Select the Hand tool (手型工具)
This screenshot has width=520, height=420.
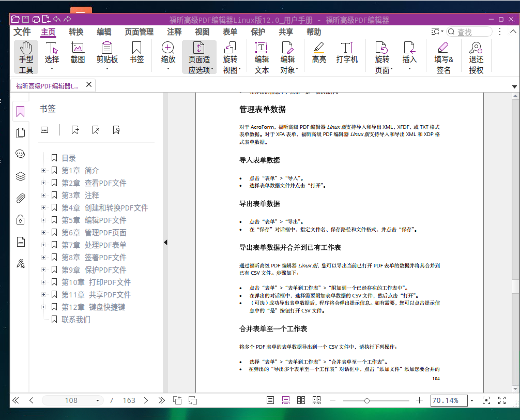point(26,57)
